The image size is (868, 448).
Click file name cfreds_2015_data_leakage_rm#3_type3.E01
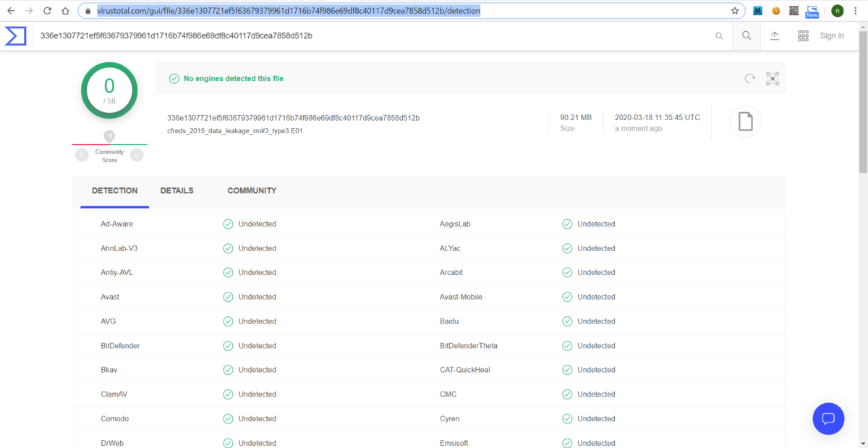(234, 131)
